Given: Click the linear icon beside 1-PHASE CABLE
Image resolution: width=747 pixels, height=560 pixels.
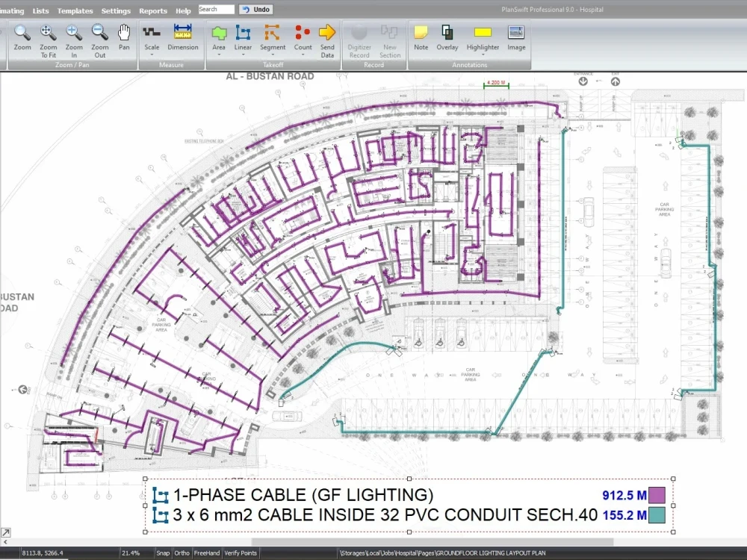Looking at the screenshot, I should coord(161,495).
